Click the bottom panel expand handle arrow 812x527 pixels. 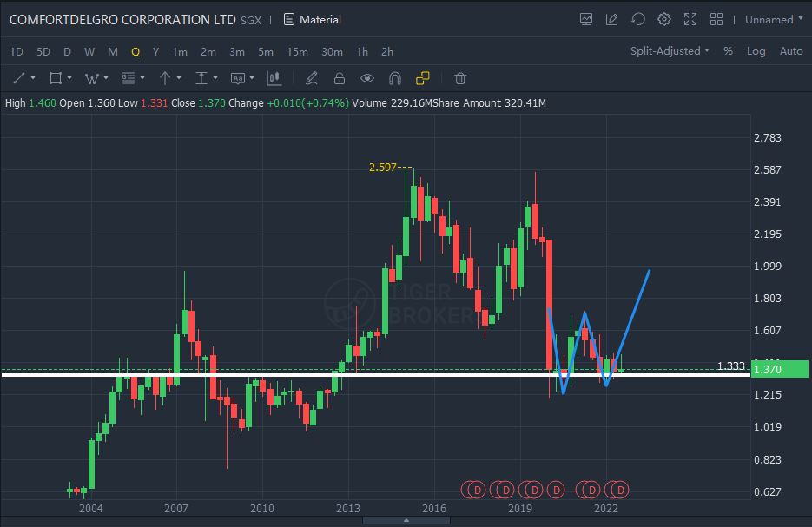pos(406,520)
